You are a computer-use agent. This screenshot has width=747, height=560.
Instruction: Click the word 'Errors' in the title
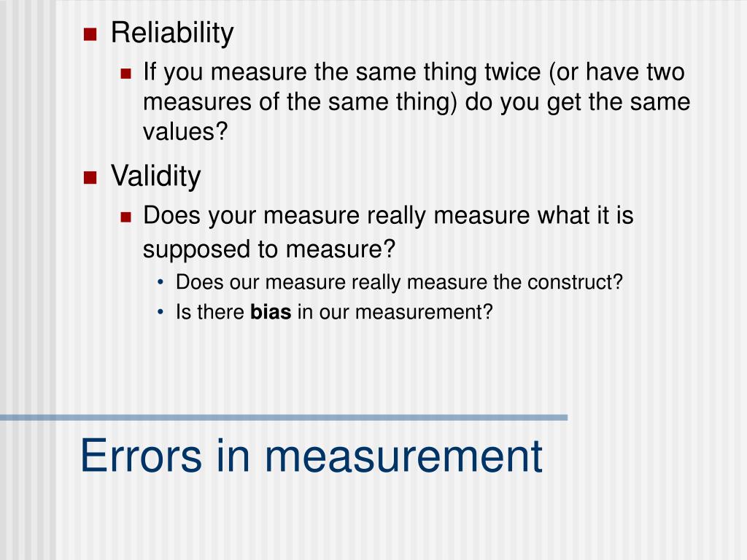point(141,456)
